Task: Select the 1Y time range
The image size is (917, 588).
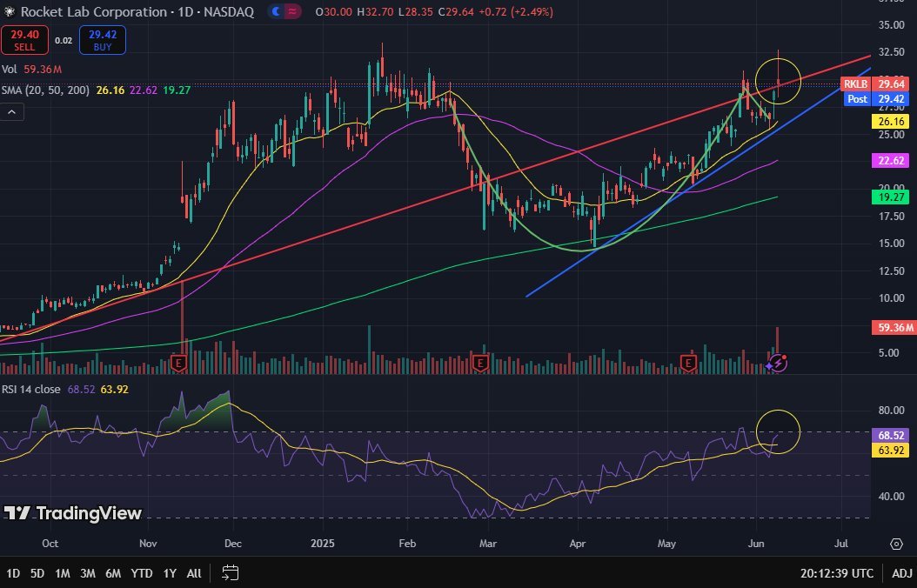Action: (x=170, y=573)
